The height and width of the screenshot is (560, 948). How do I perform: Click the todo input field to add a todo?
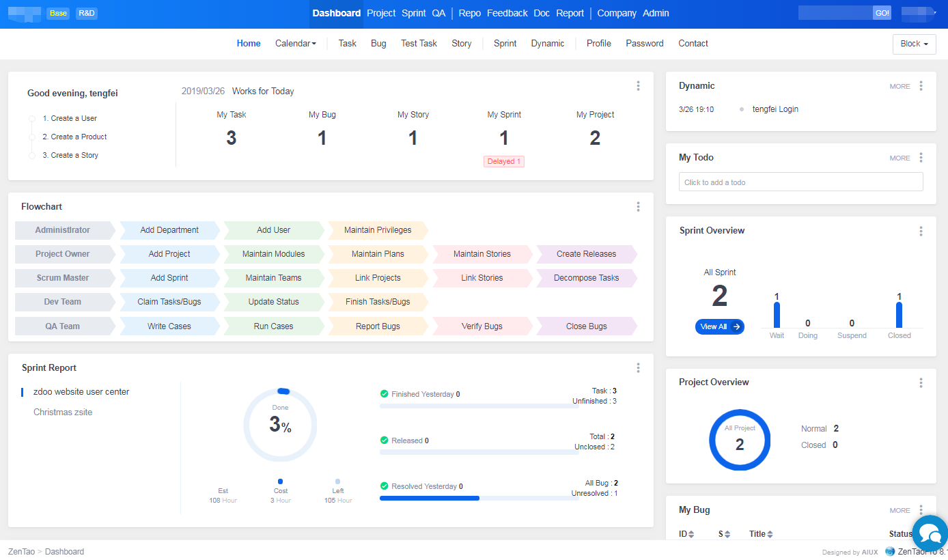pos(800,182)
